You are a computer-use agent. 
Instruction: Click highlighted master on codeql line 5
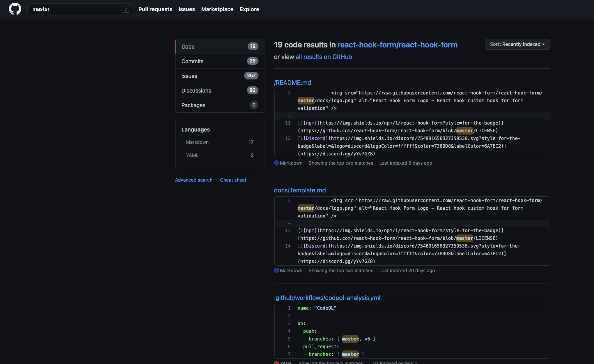point(350,339)
